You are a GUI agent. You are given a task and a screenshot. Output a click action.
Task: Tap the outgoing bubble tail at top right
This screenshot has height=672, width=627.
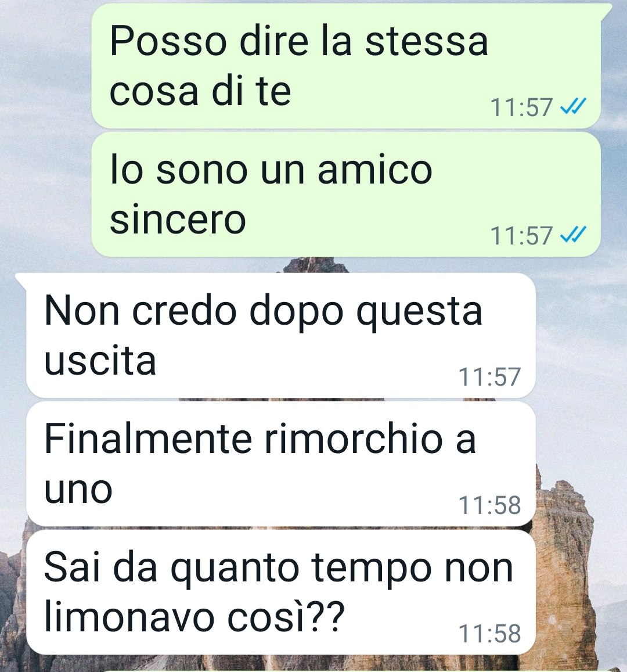pos(606,10)
